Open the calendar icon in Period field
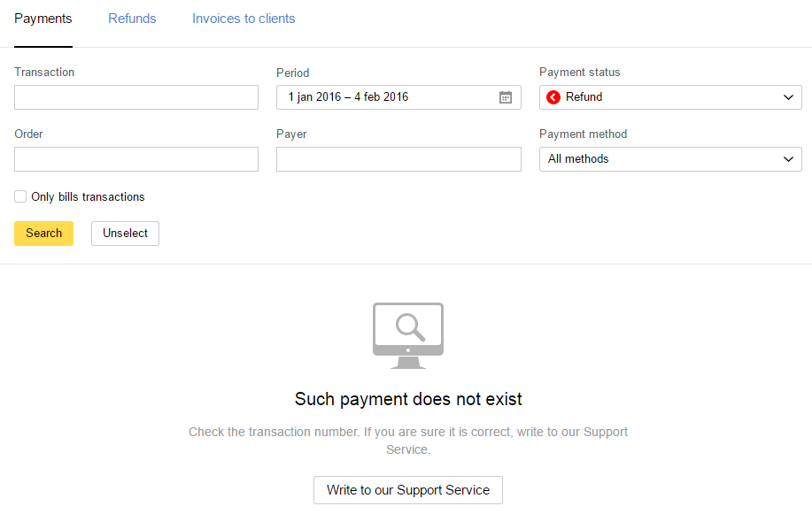This screenshot has width=812, height=514. click(x=506, y=97)
